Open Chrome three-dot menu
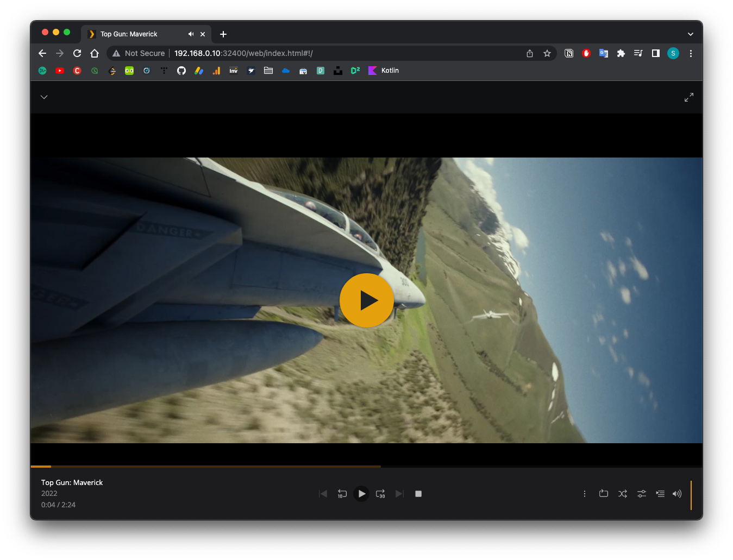 coord(691,53)
